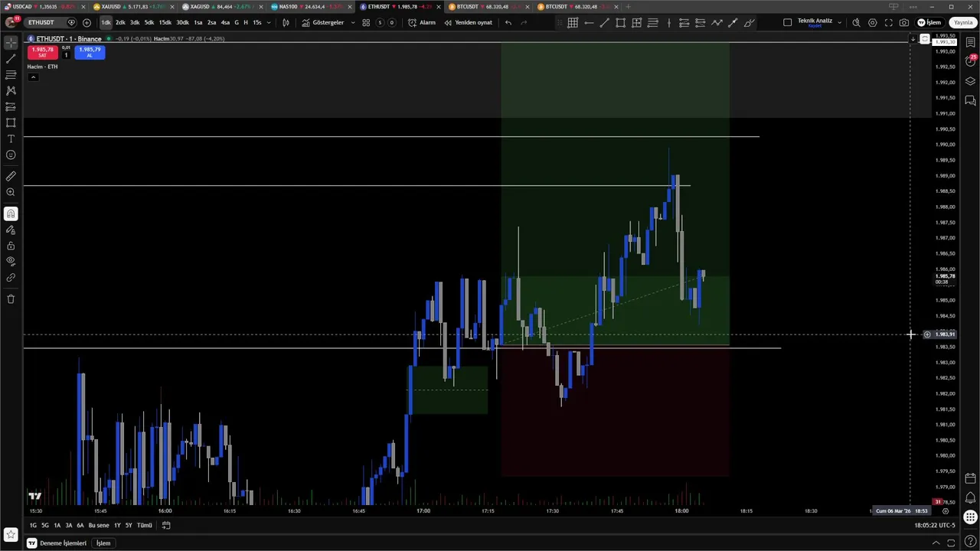Open chart settings hexagon icon

(872, 22)
